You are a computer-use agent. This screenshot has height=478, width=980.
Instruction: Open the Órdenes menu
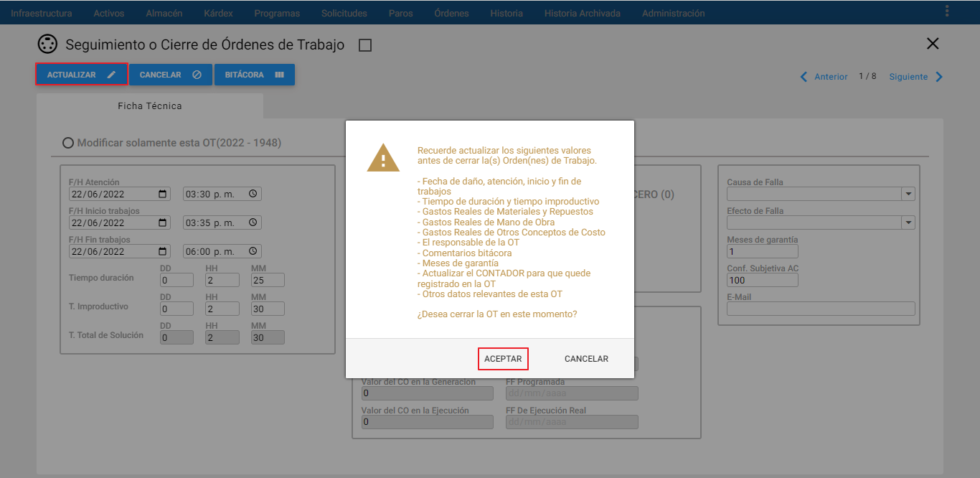tap(452, 13)
